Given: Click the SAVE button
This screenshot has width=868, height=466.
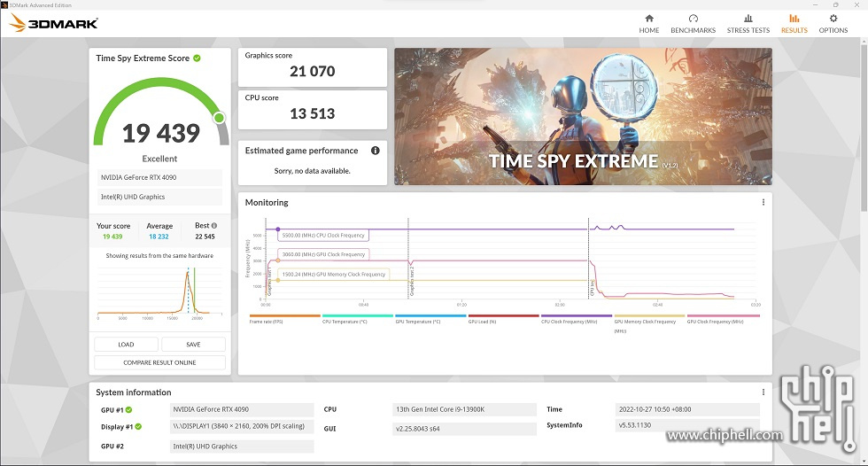Looking at the screenshot, I should (x=193, y=345).
